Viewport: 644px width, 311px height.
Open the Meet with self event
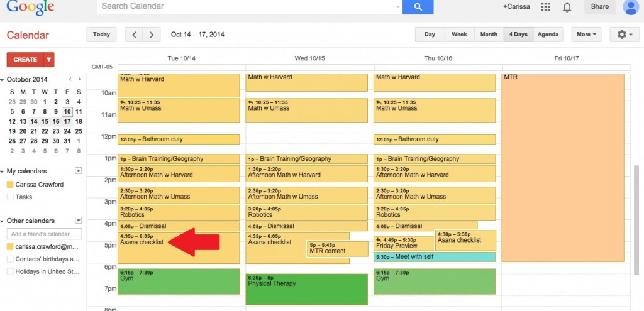pyautogui.click(x=435, y=257)
